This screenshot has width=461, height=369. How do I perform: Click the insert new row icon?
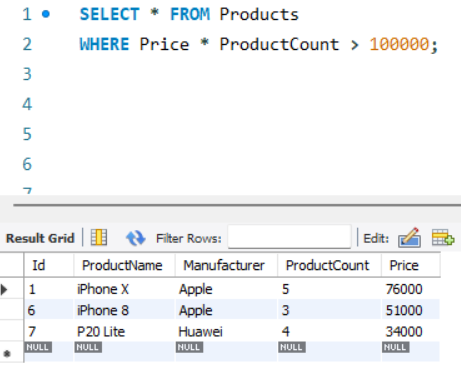click(x=443, y=237)
